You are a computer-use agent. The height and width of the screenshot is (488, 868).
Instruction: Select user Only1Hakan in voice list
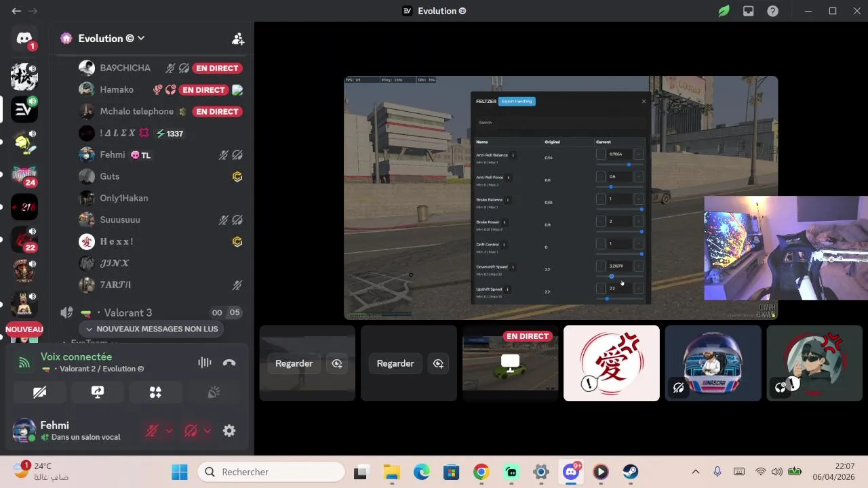coord(123,198)
